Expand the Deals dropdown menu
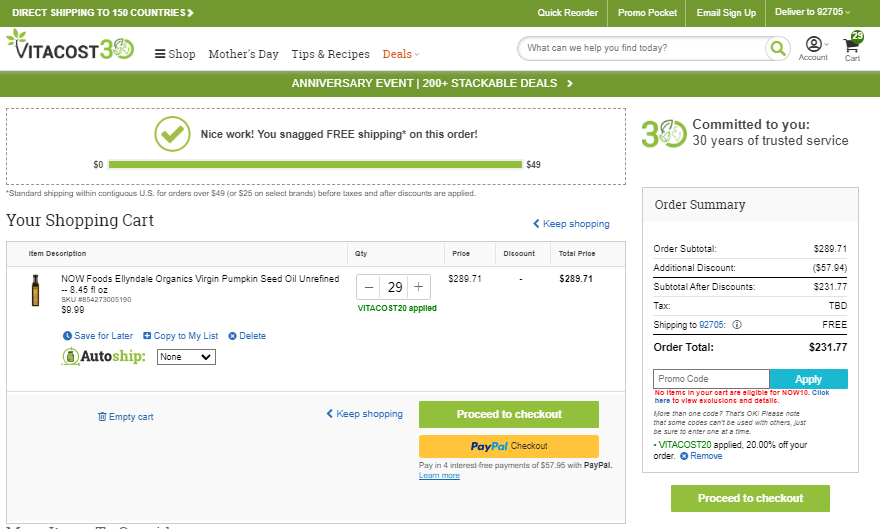This screenshot has height=529, width=880. [x=401, y=54]
